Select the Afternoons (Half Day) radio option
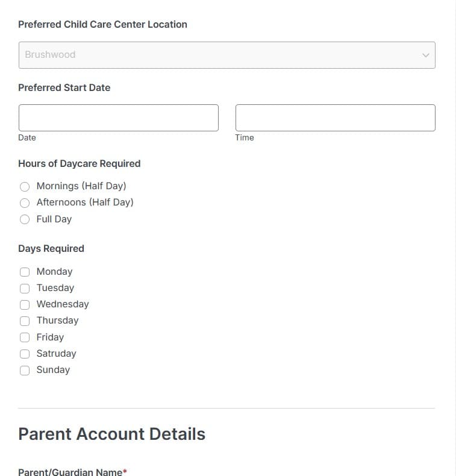This screenshot has height=476, width=456. click(x=25, y=203)
